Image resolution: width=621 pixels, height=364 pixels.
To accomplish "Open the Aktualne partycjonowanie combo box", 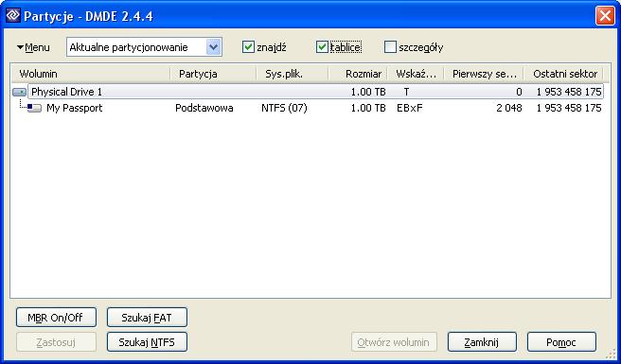I will click(144, 47).
